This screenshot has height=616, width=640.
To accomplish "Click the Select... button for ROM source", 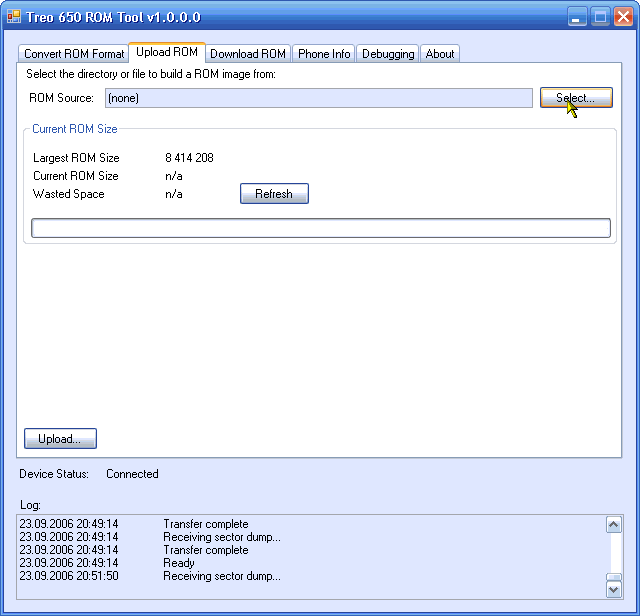I will (x=576, y=98).
